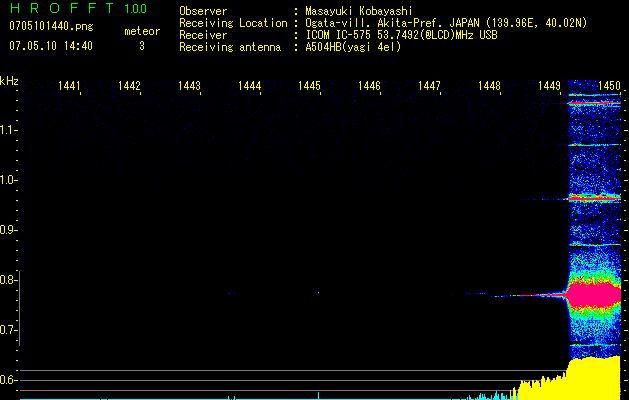629x400 pixels.
Task: Click the 1.0 kHz frequency label
Action: point(8,180)
